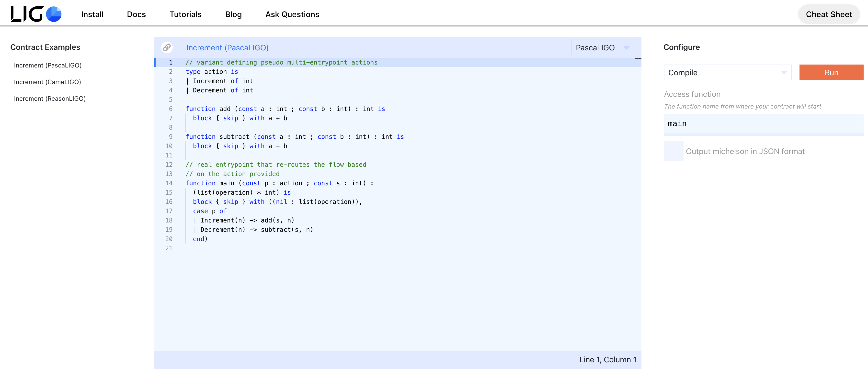Select the Increment (CameLIGO) example

(47, 82)
